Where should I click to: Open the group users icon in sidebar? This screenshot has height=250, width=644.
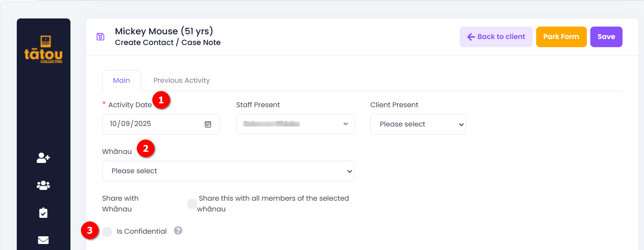(43, 185)
